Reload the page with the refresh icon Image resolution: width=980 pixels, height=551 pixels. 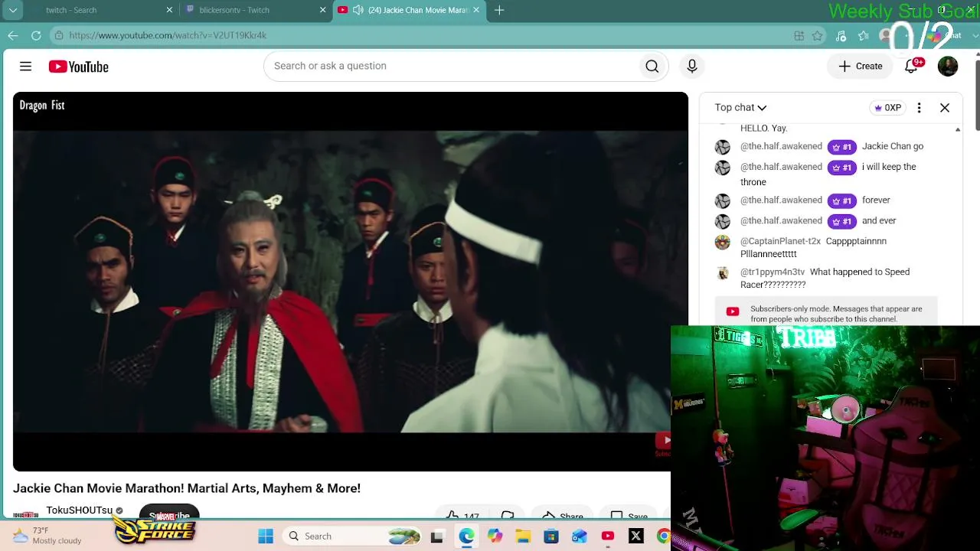point(36,35)
